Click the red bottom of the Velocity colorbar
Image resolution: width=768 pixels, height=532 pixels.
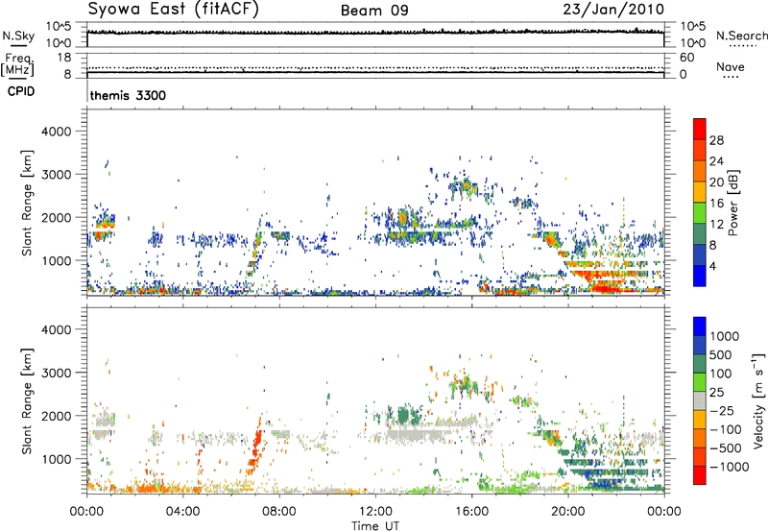tap(700, 475)
